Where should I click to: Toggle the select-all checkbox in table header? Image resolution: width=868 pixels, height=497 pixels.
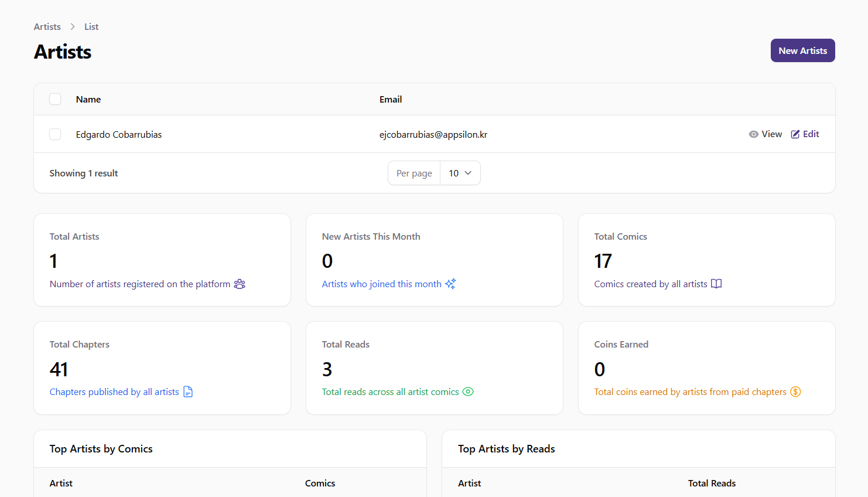pyautogui.click(x=55, y=99)
